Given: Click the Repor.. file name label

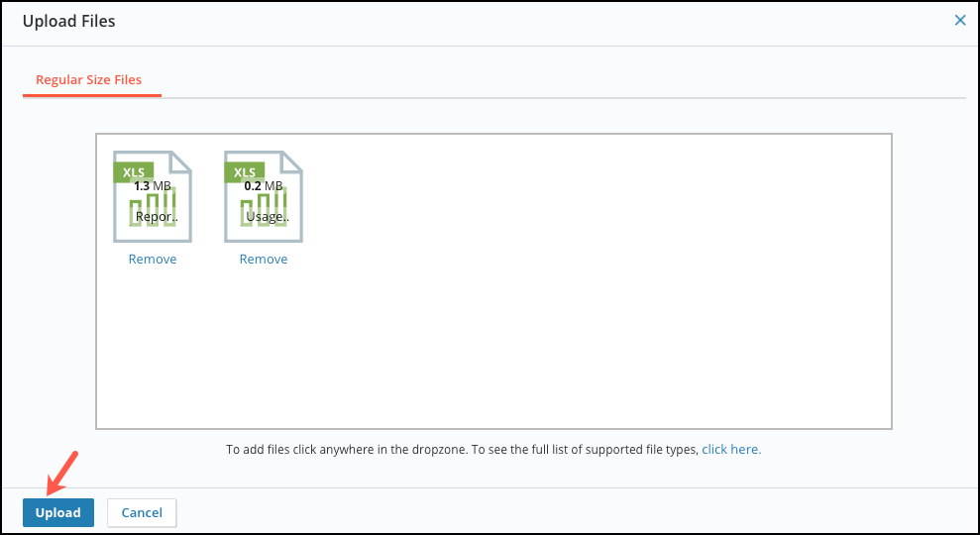Looking at the screenshot, I should click(157, 217).
